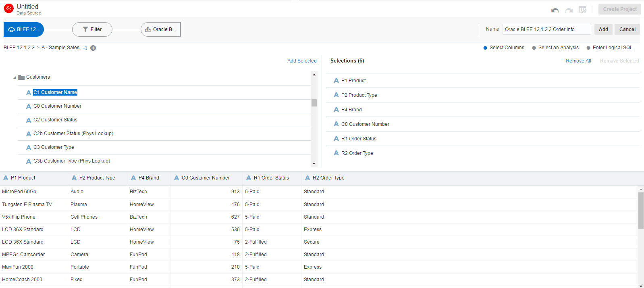Select C1 Customer Name in the tree
The height and width of the screenshot is (288, 644).
click(x=55, y=92)
